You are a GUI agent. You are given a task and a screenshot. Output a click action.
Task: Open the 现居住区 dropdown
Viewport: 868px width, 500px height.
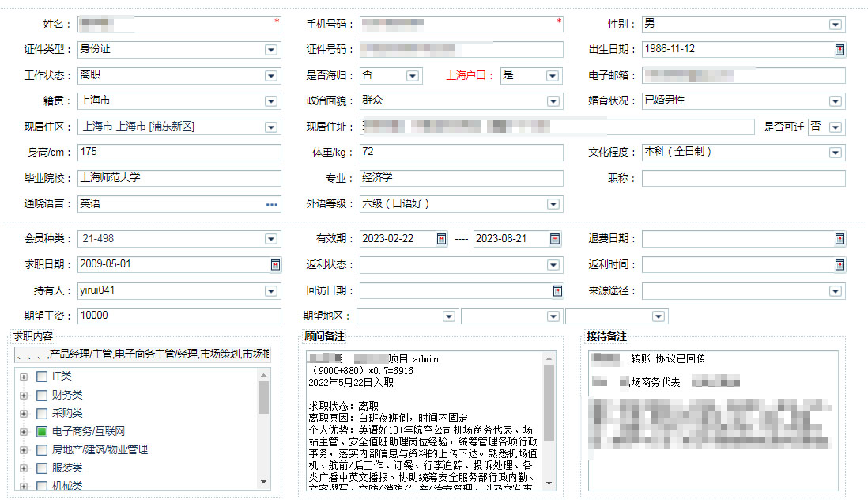click(270, 127)
